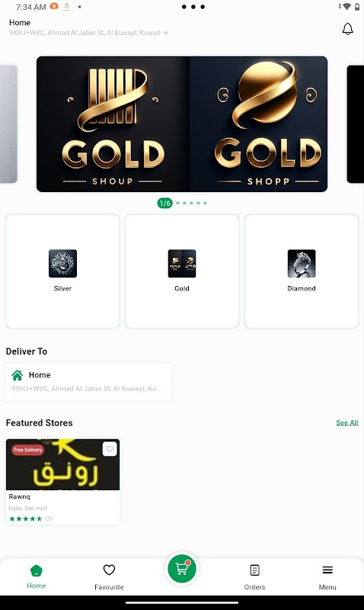
Task: Choose the Home delivery address card
Action: (x=88, y=382)
